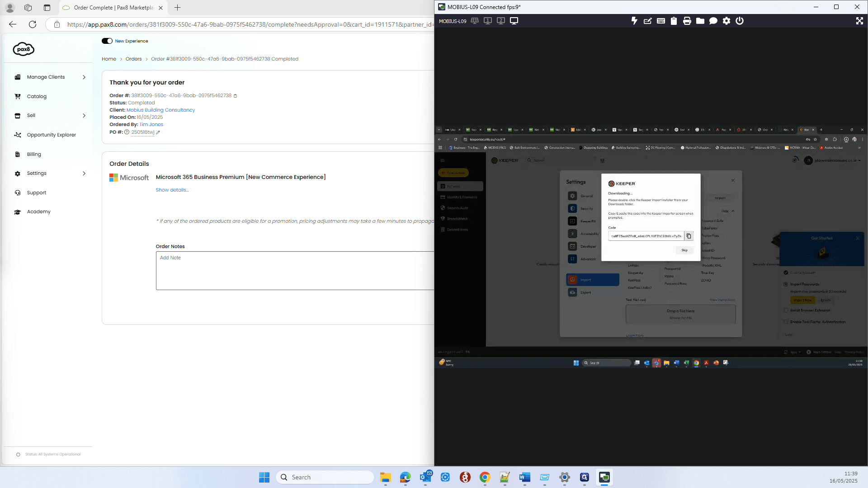Open Outlook from Windows taskbar
This screenshot has height=488, width=868.
click(425, 477)
